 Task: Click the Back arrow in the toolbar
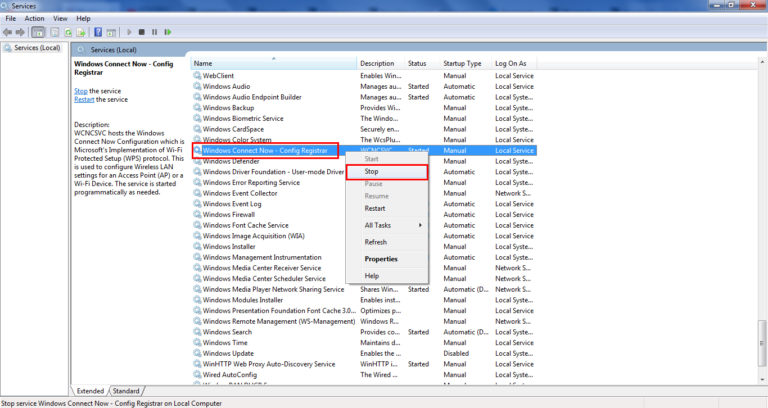coord(8,32)
